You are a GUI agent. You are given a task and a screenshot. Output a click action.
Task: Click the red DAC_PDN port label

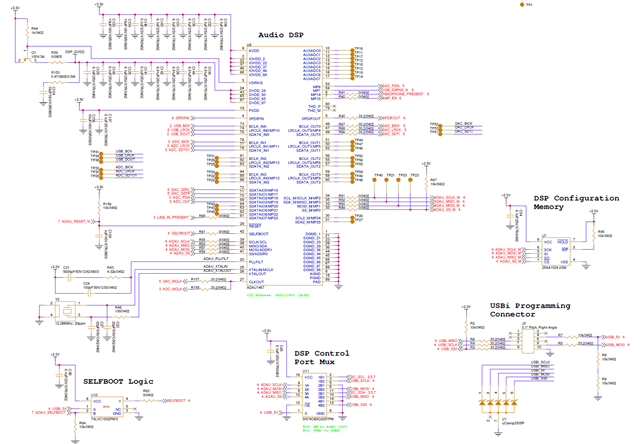391,86
